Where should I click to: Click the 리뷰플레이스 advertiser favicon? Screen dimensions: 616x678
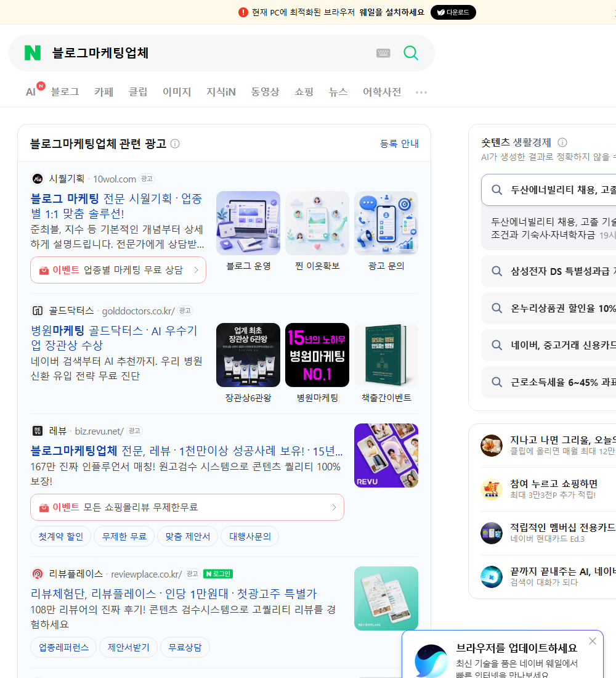(38, 574)
